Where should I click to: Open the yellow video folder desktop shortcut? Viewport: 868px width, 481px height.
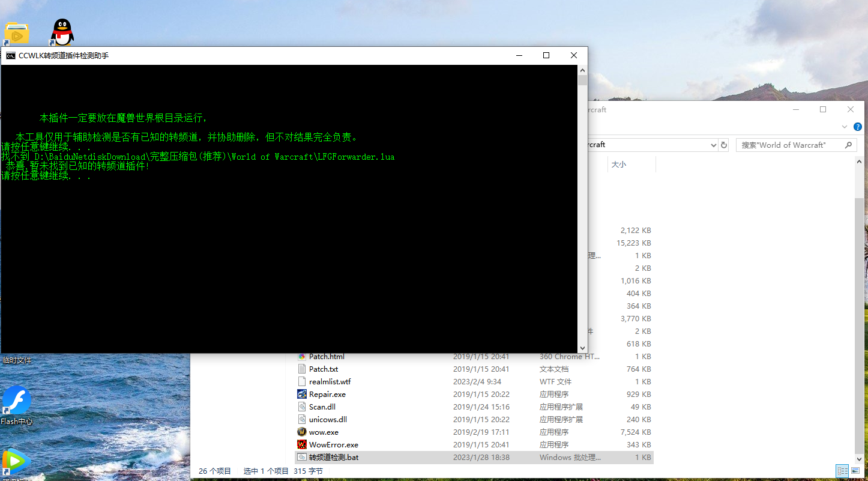click(16, 34)
